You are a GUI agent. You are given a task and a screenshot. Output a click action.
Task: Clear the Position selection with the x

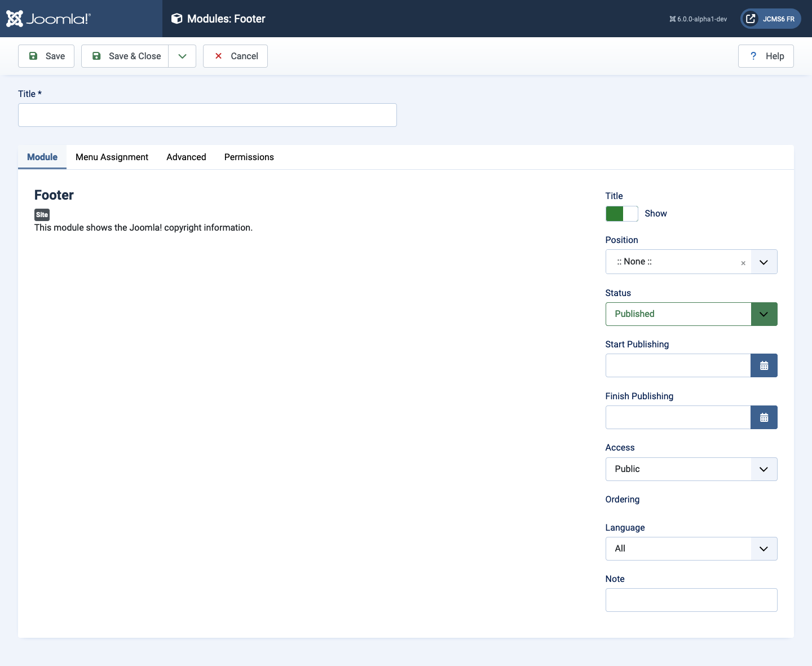tap(743, 263)
